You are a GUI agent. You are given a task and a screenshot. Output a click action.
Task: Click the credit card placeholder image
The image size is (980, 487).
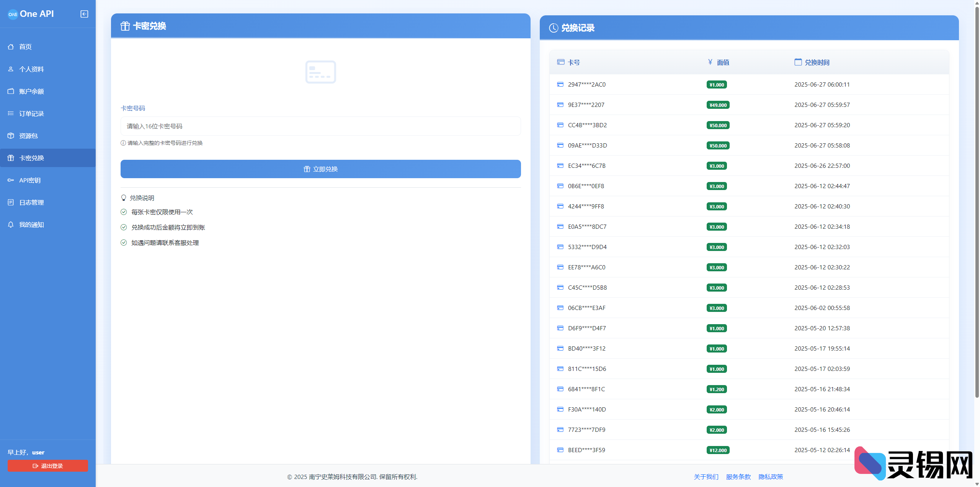click(320, 72)
